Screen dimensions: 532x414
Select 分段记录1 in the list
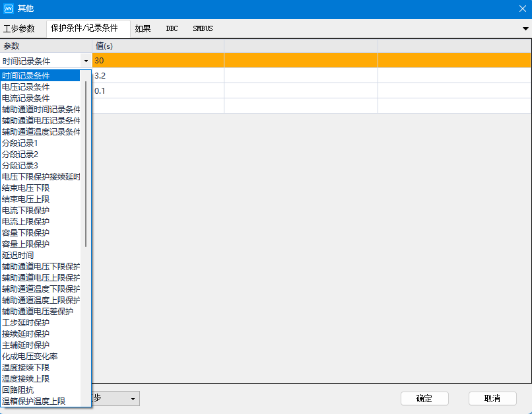point(40,143)
